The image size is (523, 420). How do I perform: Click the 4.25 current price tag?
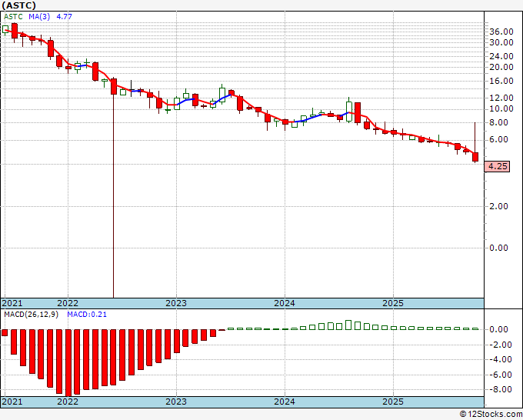pyautogui.click(x=497, y=166)
